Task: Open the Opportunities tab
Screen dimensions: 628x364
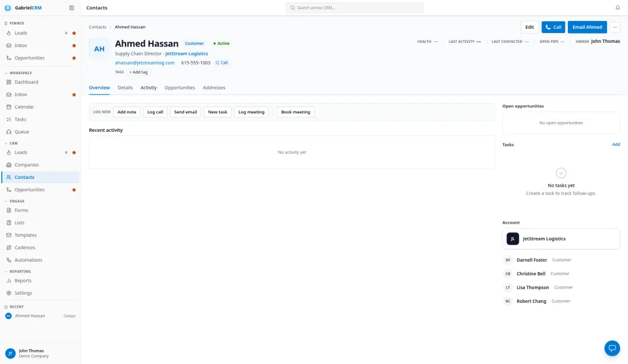Action: coord(180,88)
